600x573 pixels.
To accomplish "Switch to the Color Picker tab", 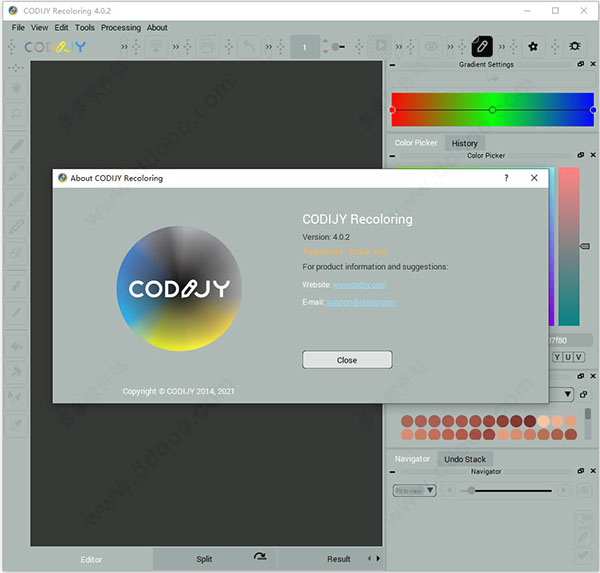I will (x=416, y=143).
